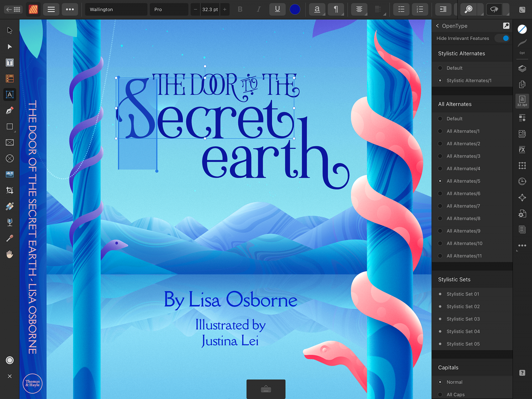Open the FX layer effects panel
The width and height of the screenshot is (532, 399).
[x=522, y=150]
